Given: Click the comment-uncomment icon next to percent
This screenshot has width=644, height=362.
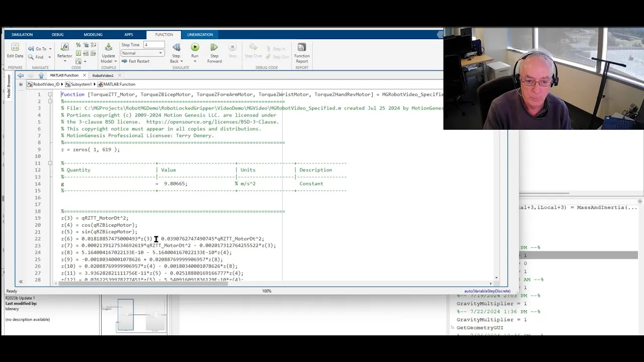Looking at the screenshot, I should 85,45.
